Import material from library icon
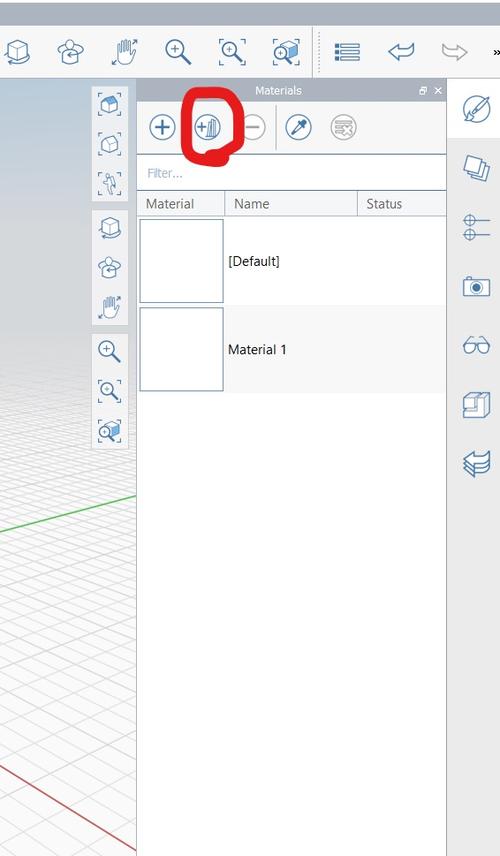 click(x=207, y=128)
